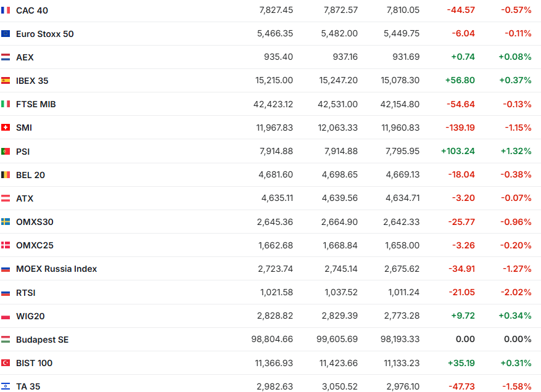The width and height of the screenshot is (541, 392).
Task: Open the CAC 40 index link
Action: point(31,10)
